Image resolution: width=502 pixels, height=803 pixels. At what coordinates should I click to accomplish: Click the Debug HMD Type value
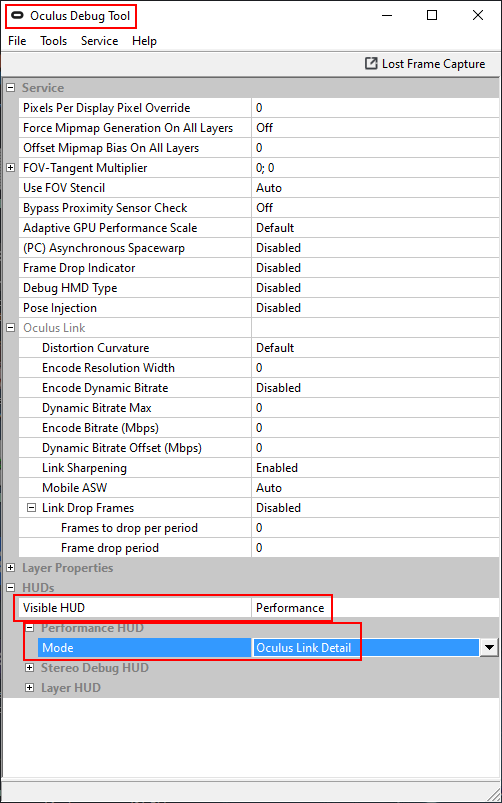click(x=375, y=287)
